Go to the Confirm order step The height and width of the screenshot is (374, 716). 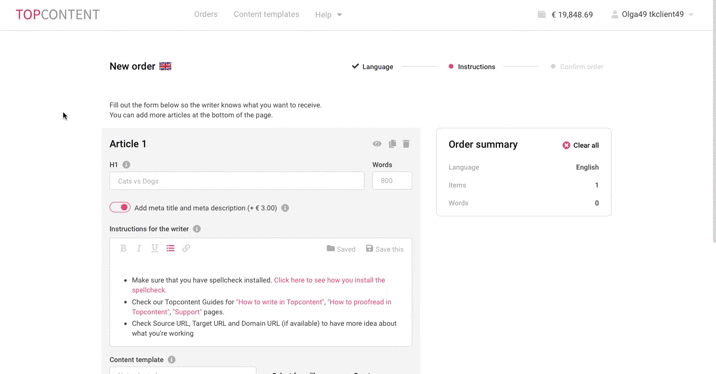(577, 67)
